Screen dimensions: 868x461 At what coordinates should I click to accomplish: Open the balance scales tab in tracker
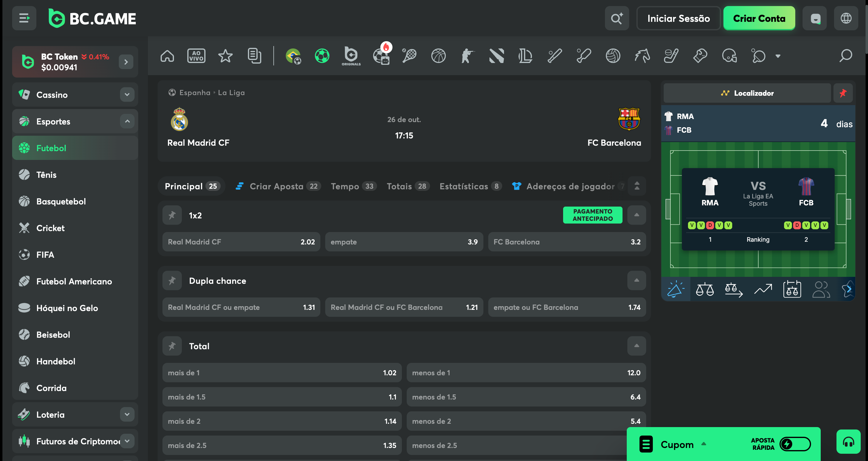click(x=705, y=289)
